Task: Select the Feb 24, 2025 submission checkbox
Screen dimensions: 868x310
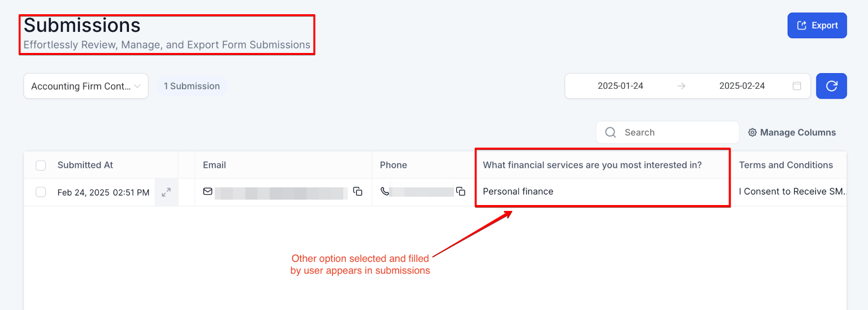Action: (x=41, y=192)
